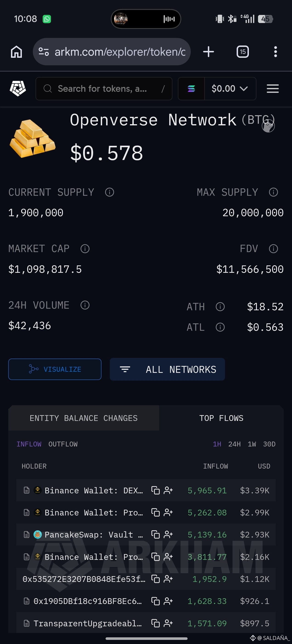Show info for Current Supply
This screenshot has height=644, width=292.
tap(109, 192)
